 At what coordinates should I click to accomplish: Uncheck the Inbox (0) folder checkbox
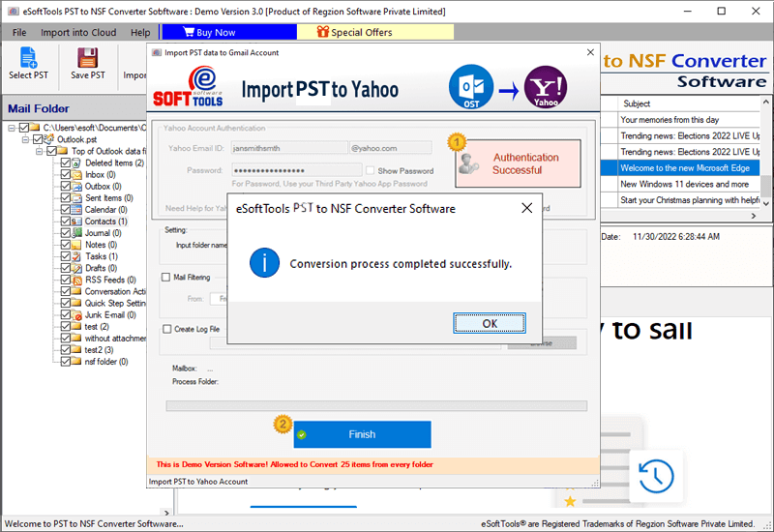click(x=65, y=175)
